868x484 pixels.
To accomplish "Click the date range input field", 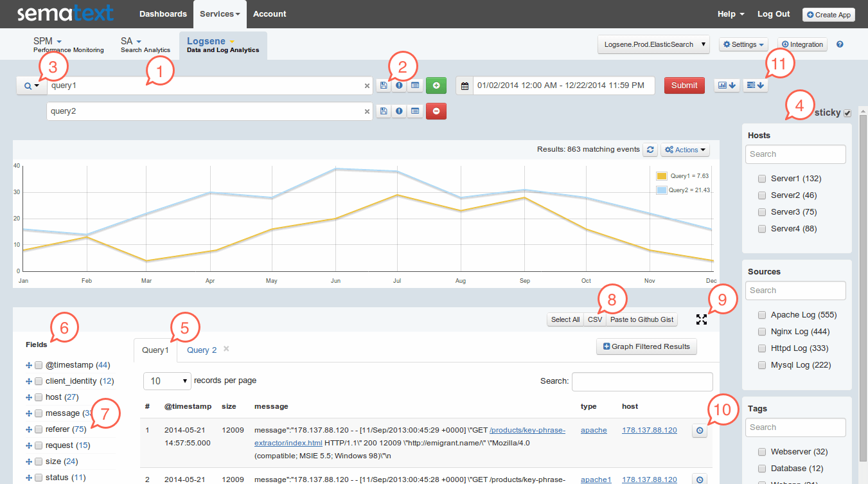I will coord(564,85).
